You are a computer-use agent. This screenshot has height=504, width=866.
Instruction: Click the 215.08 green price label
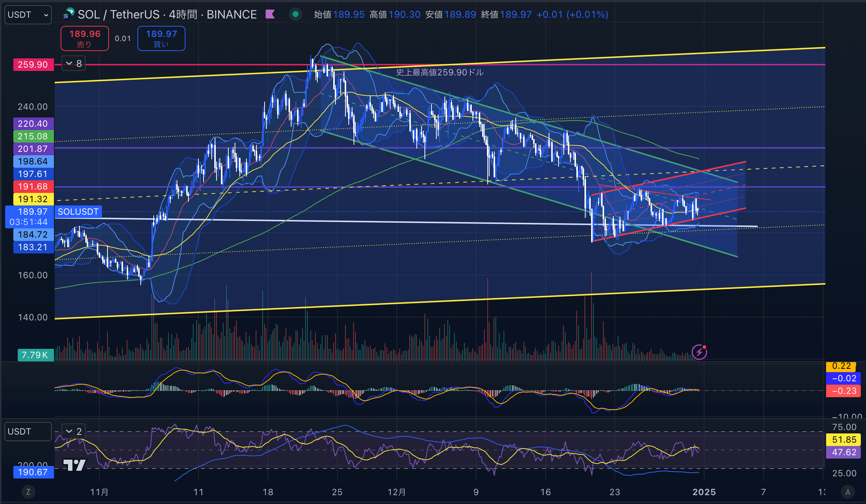click(x=33, y=136)
